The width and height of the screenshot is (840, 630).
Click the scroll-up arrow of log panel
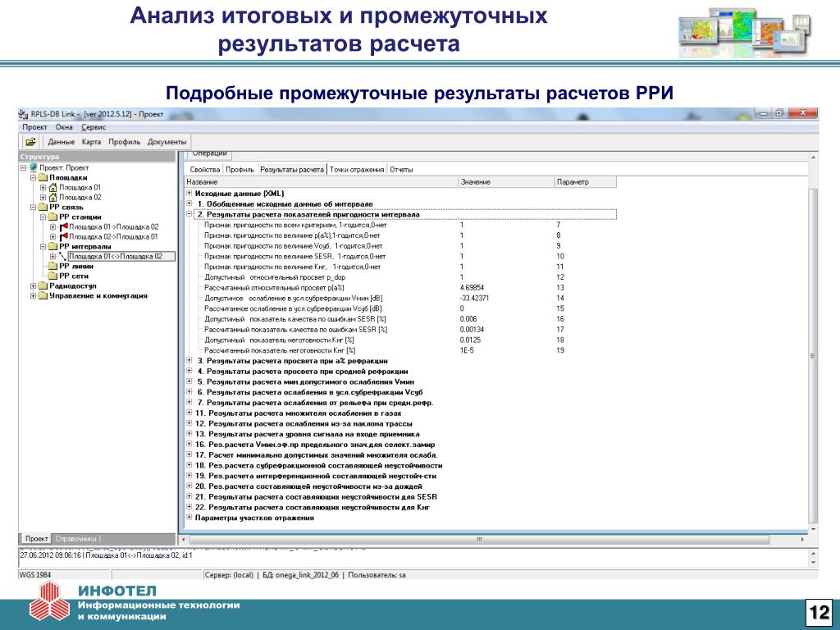(813, 554)
